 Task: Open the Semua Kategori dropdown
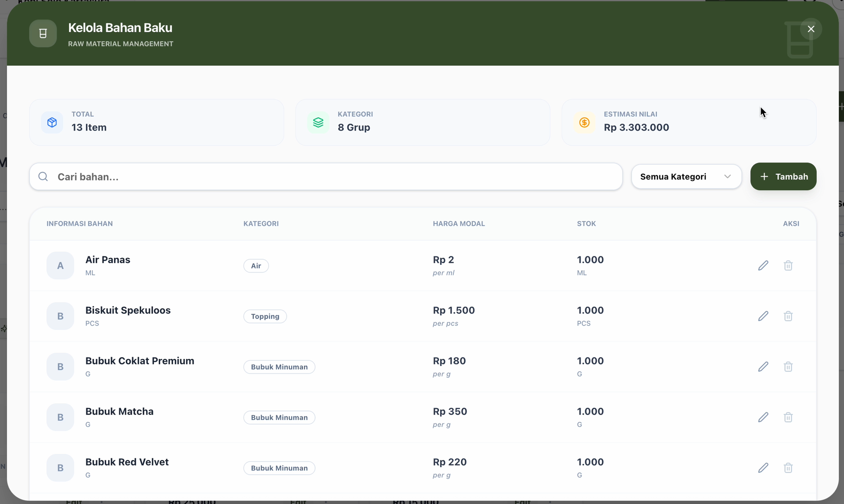pyautogui.click(x=686, y=177)
